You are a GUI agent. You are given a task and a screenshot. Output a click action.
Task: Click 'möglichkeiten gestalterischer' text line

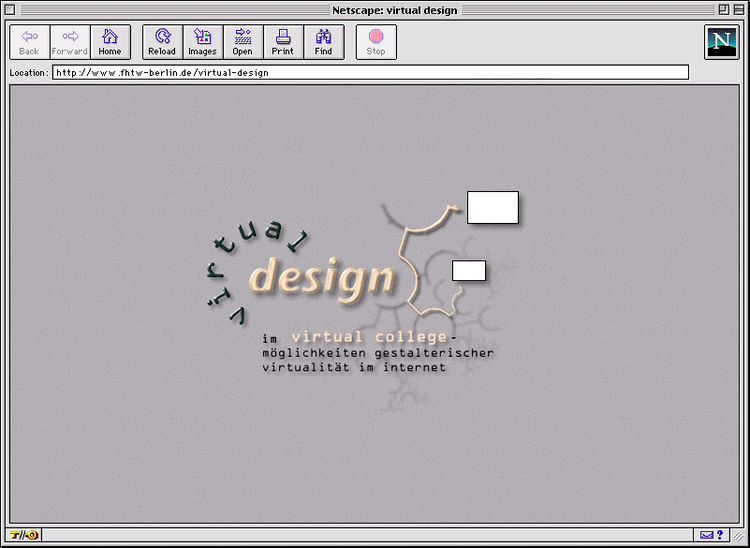tap(378, 353)
